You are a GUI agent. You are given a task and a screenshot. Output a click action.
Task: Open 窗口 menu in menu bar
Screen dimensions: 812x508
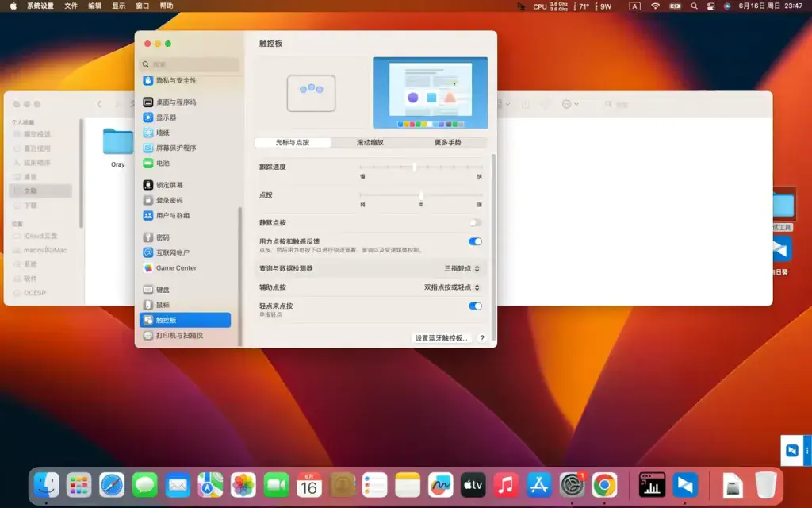click(143, 6)
